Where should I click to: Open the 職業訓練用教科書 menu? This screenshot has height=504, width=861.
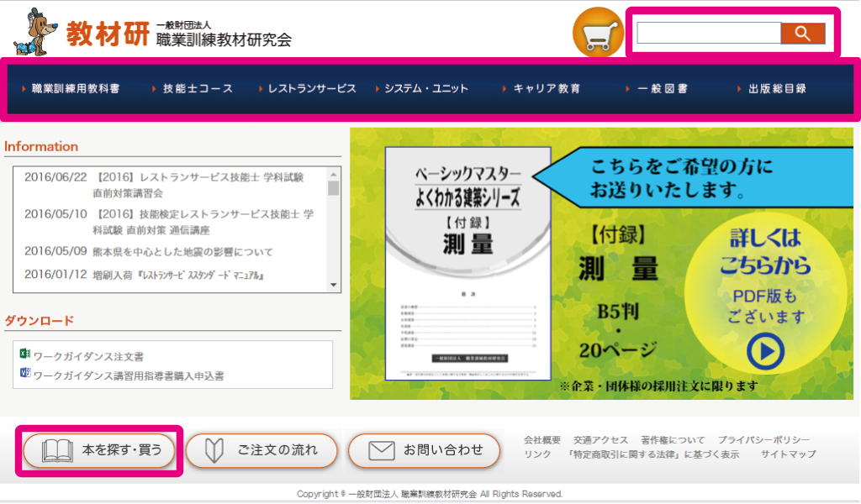click(x=75, y=88)
